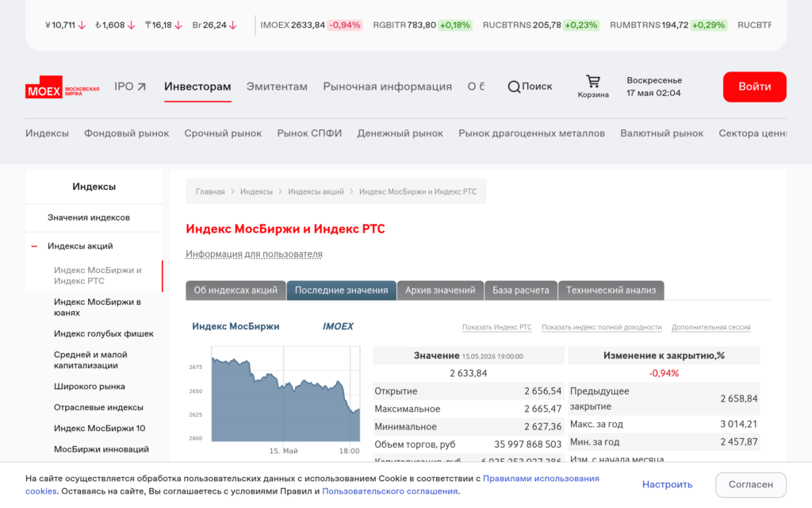Click the Главная breadcrumb
Viewport: 812px width, 508px height.
(x=210, y=192)
